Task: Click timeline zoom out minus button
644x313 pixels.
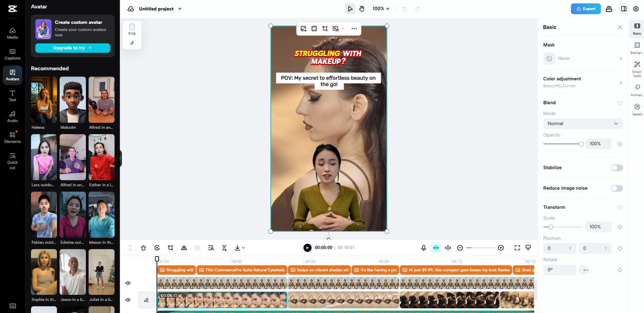Action: [460, 248]
